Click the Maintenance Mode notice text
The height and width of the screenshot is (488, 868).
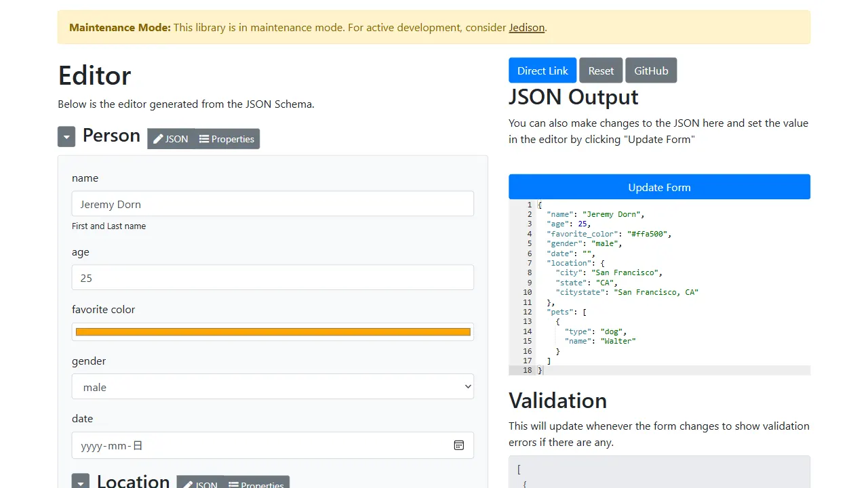[308, 28]
